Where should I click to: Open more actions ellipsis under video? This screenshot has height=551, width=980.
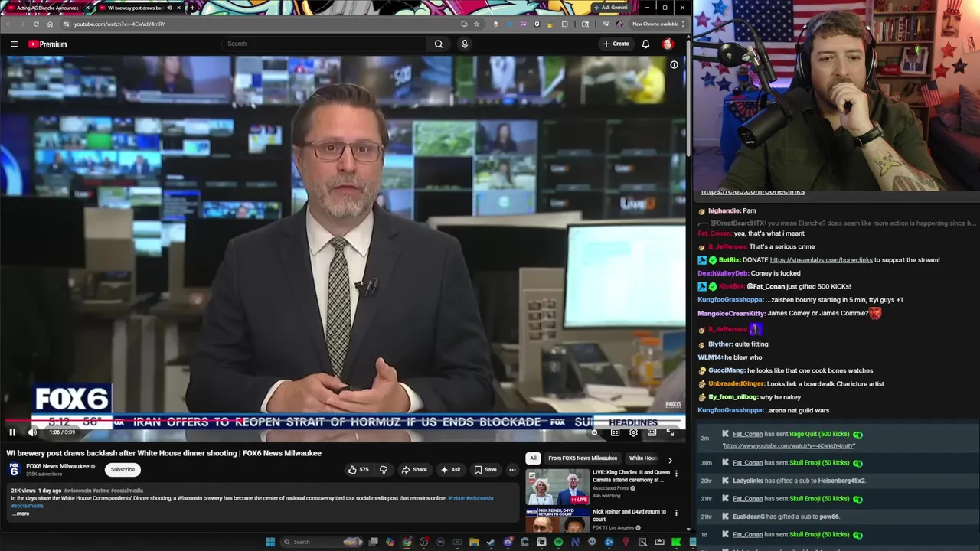tap(512, 470)
